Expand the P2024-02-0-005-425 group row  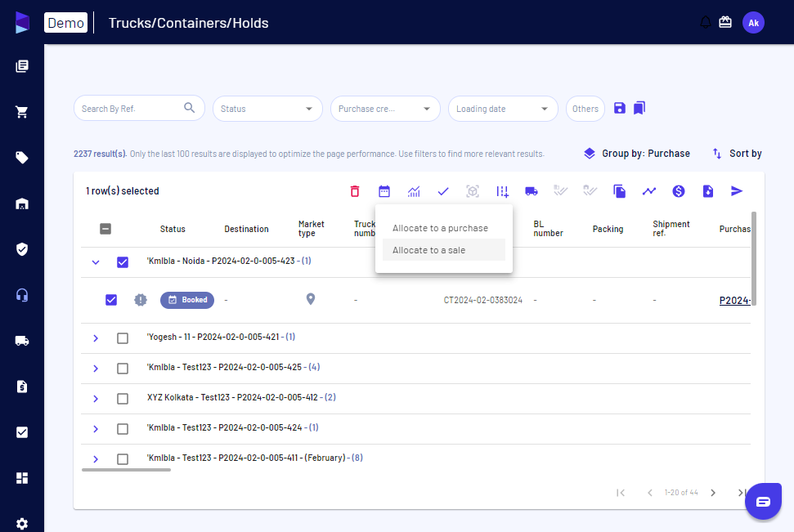point(96,369)
